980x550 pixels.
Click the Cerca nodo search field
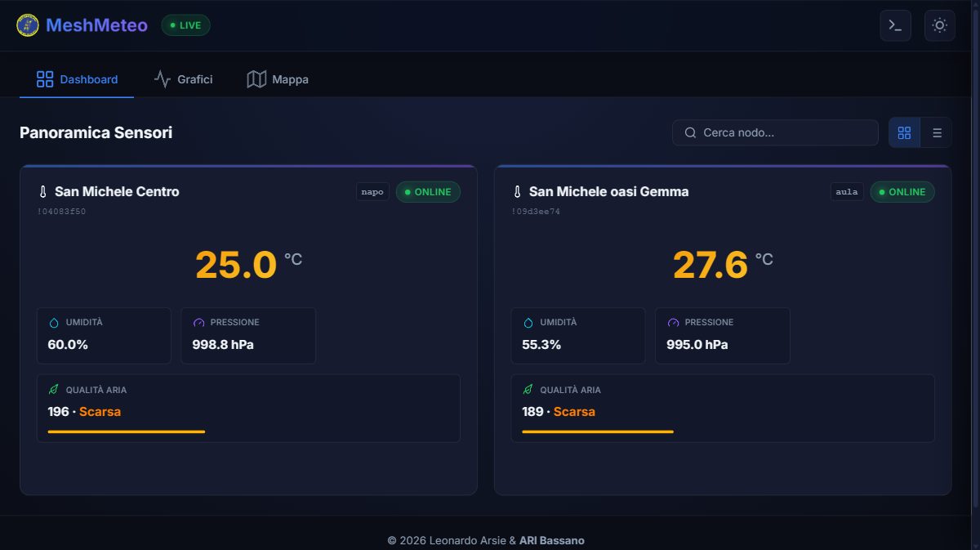pyautogui.click(x=775, y=132)
